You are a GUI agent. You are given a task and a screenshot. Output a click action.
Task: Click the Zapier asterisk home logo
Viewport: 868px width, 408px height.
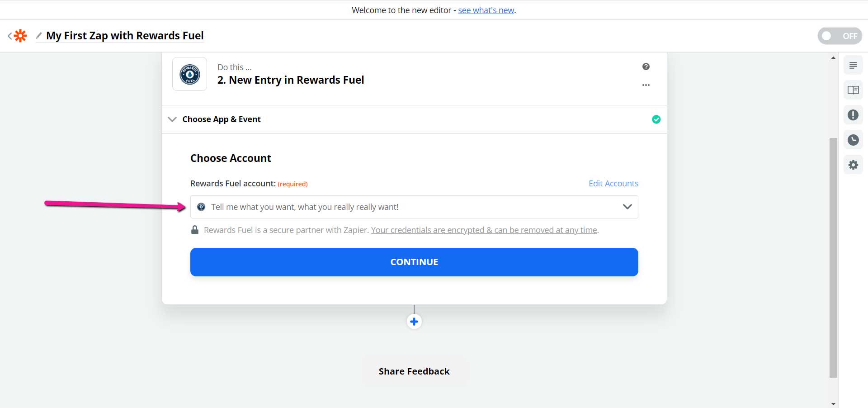(x=20, y=36)
